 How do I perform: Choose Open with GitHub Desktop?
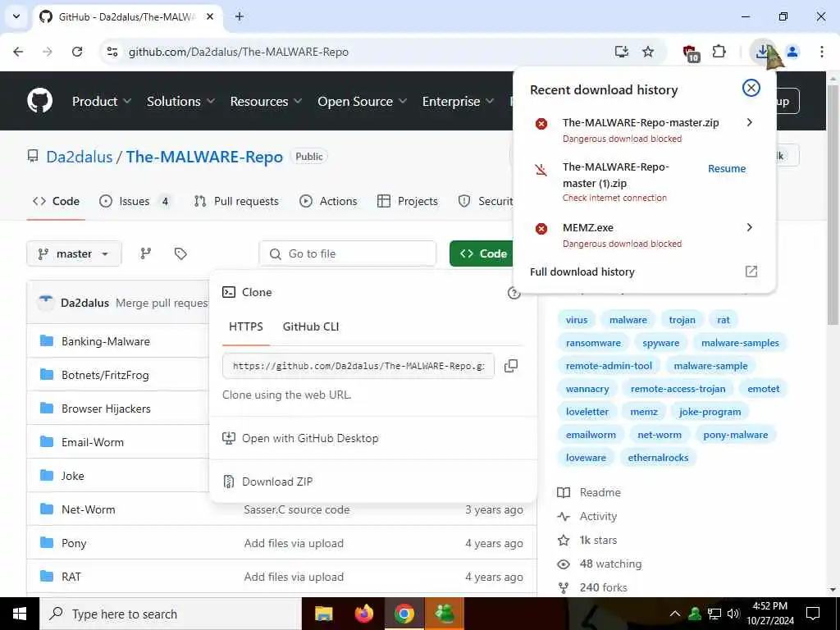(x=309, y=438)
